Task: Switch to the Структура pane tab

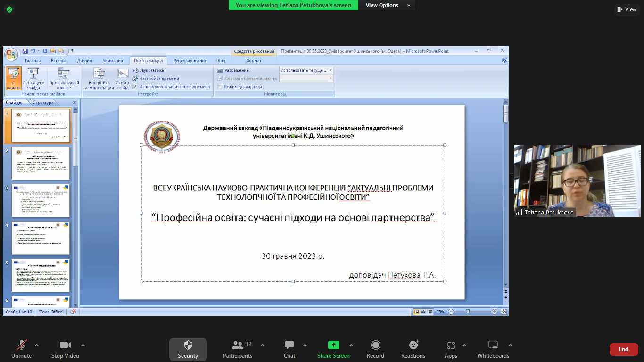Action: click(43, 102)
